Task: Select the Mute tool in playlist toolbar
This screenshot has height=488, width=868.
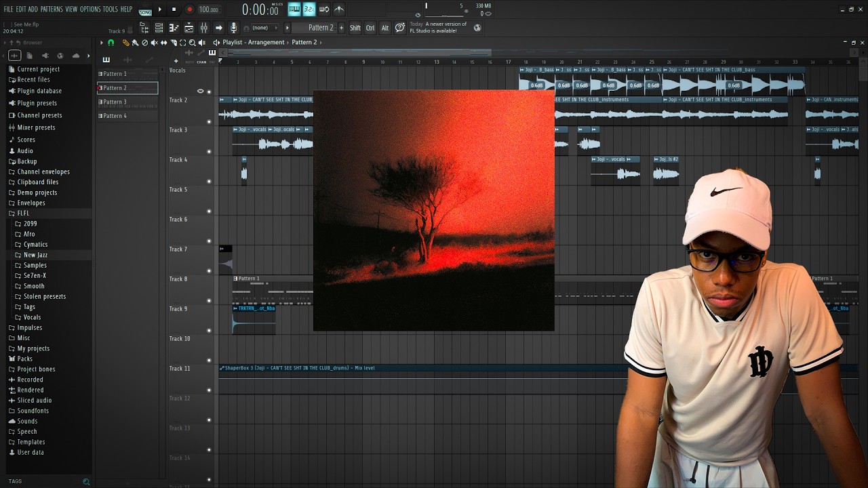Action: pyautogui.click(x=154, y=43)
